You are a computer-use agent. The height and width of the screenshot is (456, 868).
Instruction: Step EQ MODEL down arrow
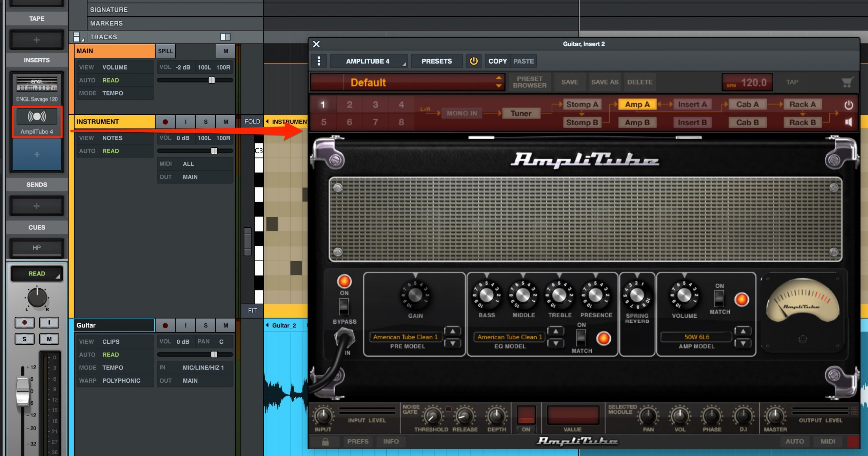(x=556, y=343)
